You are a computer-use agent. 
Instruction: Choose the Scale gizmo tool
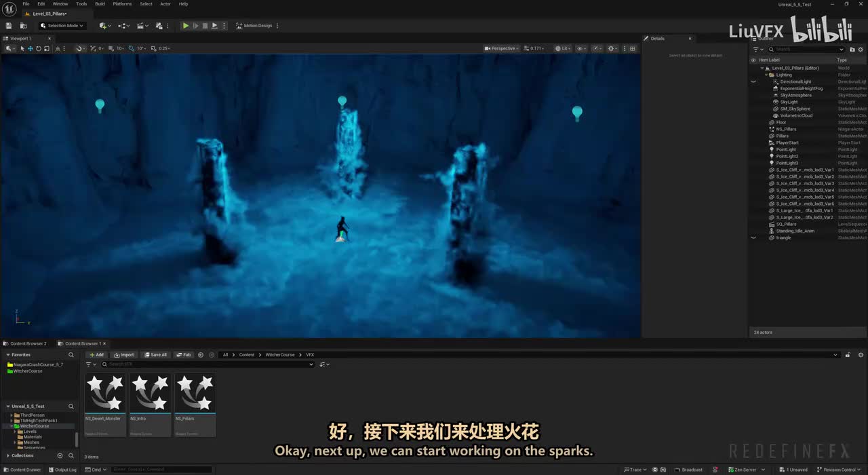(46, 48)
